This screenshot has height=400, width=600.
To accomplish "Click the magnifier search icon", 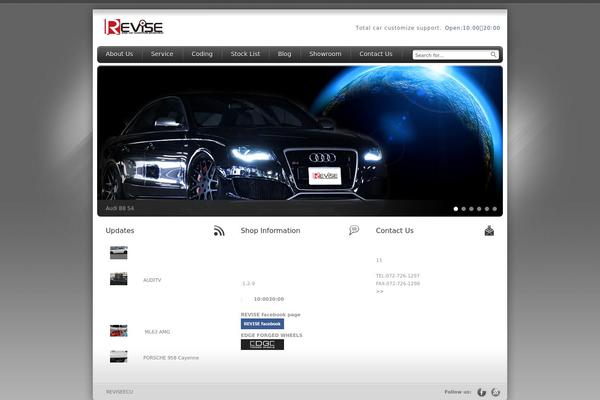I will click(x=494, y=55).
